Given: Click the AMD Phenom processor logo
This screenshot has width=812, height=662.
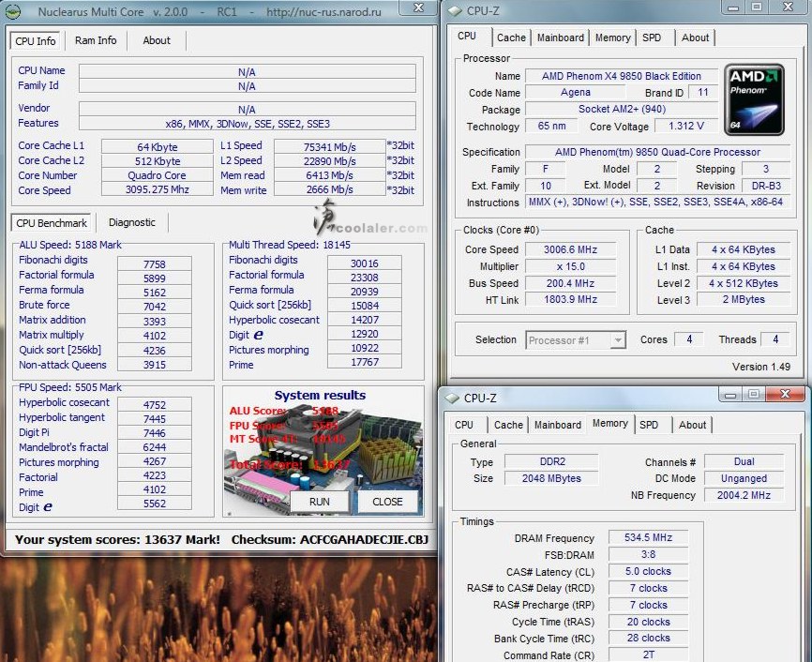Looking at the screenshot, I should [754, 99].
